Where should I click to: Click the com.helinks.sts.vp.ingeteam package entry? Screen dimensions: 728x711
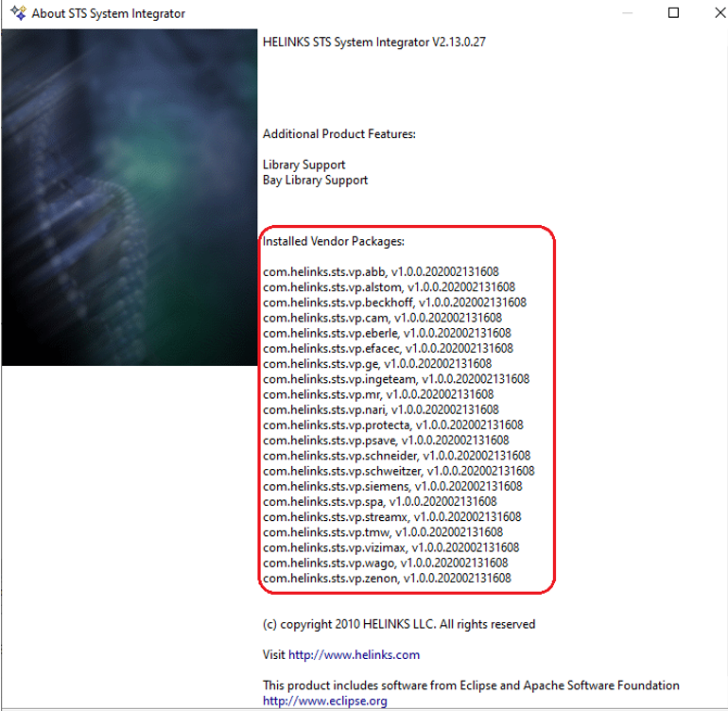396,379
